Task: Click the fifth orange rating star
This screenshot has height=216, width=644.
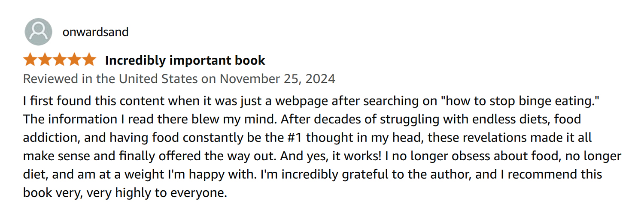Action: 89,60
